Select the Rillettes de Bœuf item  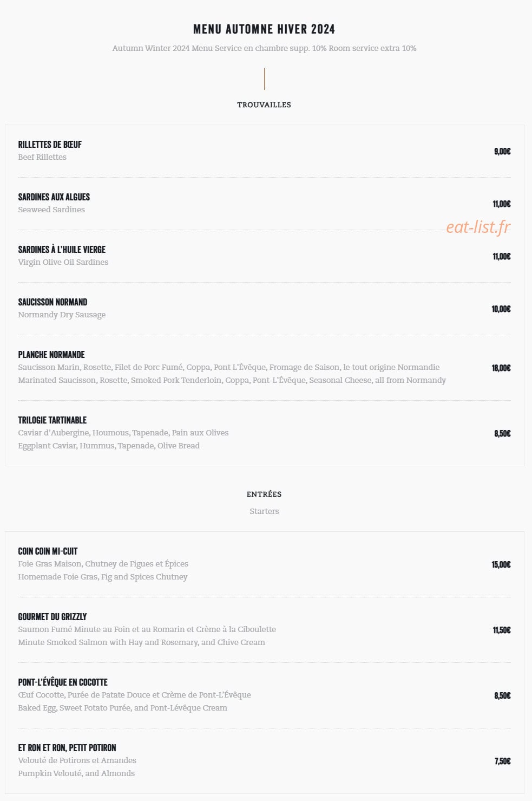50,145
